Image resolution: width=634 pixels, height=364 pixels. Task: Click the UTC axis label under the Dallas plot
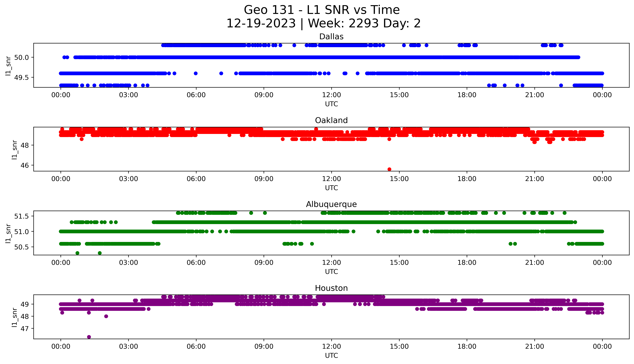pyautogui.click(x=331, y=104)
